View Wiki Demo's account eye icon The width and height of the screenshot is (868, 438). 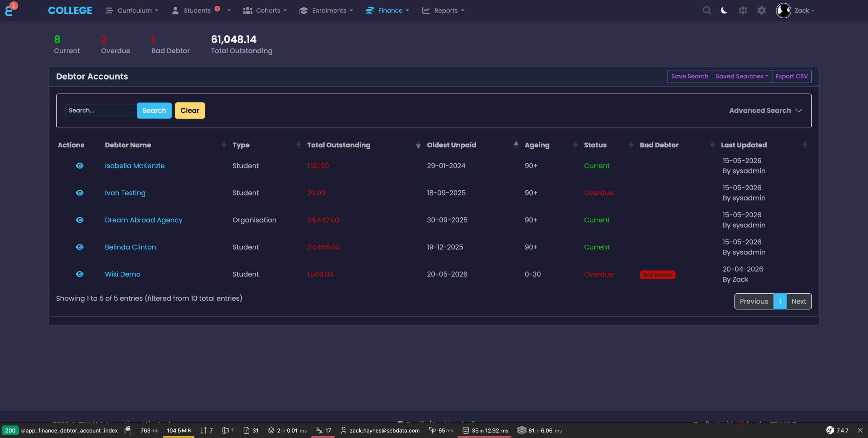(x=80, y=274)
